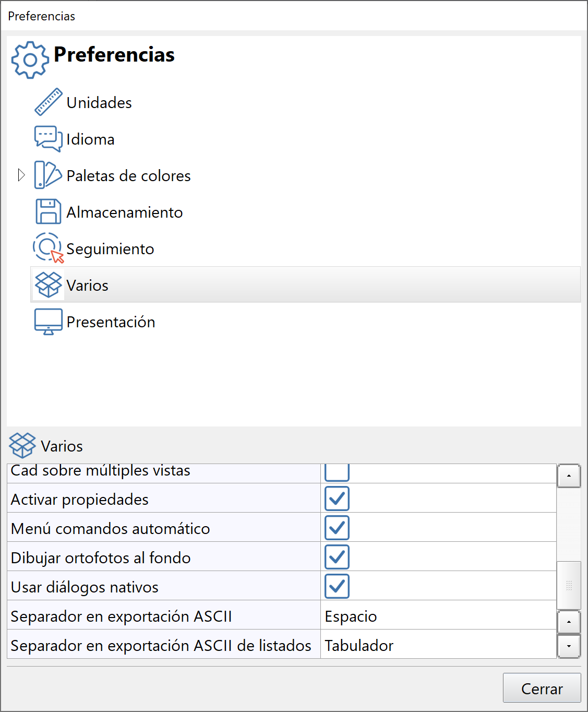Select the Varios settings entry
The height and width of the screenshot is (712, 588).
pyautogui.click(x=87, y=285)
